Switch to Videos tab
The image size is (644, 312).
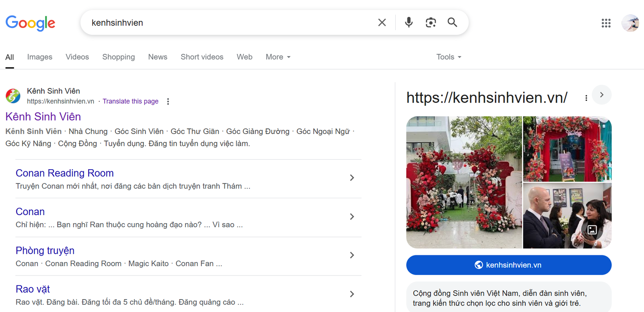pos(77,57)
